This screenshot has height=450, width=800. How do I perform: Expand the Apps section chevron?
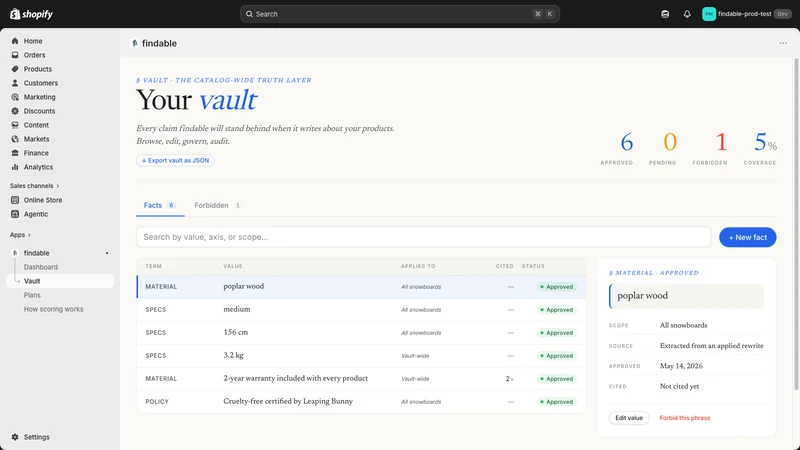pos(29,235)
